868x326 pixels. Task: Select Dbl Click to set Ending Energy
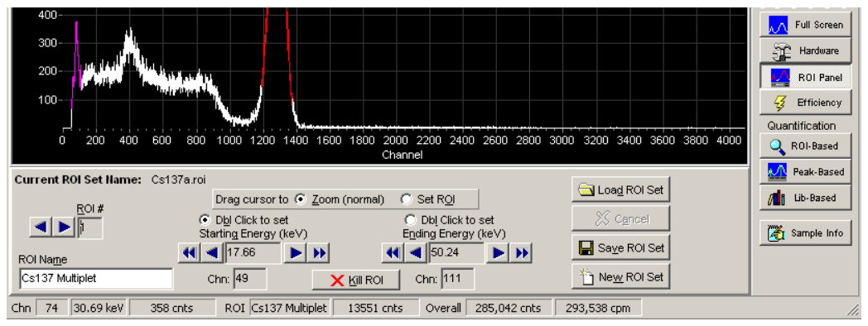point(410,220)
